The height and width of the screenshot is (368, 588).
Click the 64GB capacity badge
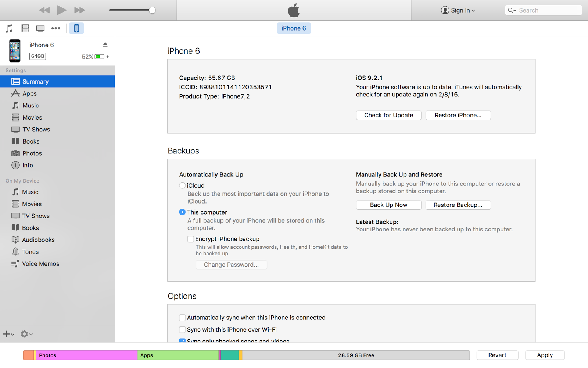click(x=37, y=56)
